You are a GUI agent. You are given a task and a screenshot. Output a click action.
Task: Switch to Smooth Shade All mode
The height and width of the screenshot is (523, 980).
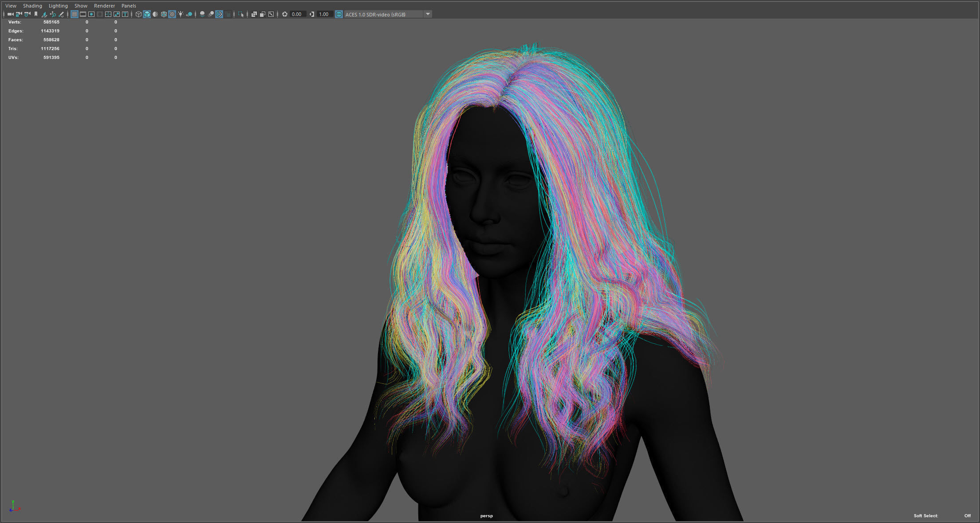(x=147, y=14)
